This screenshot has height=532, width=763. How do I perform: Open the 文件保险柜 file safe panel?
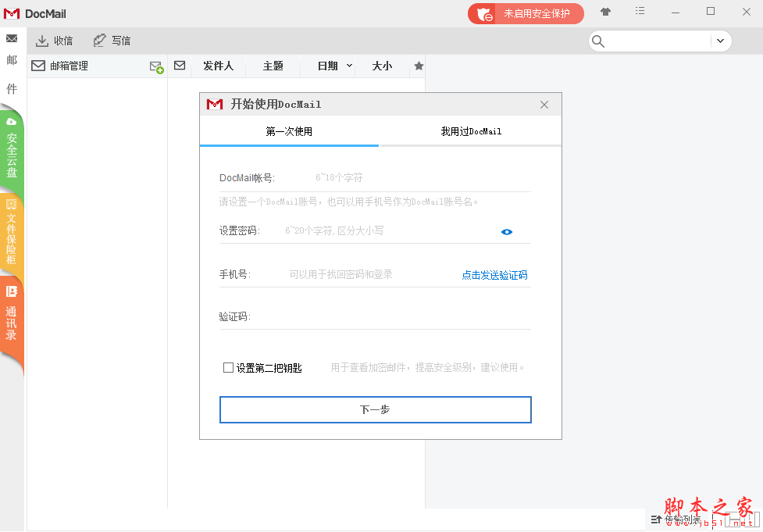pos(12,234)
